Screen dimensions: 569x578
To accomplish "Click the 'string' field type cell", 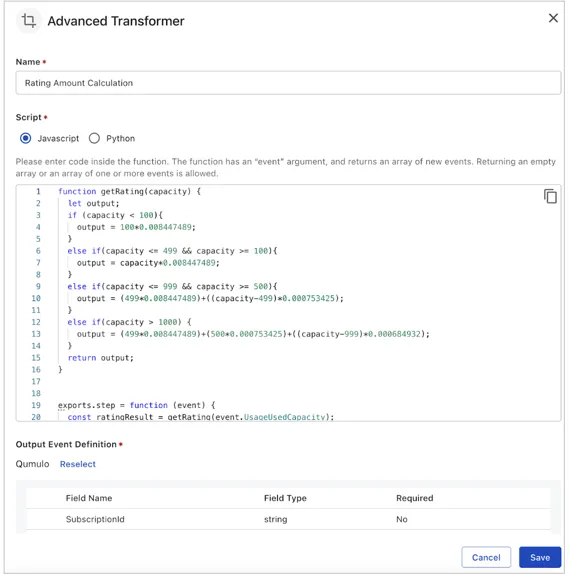I will point(275,519).
